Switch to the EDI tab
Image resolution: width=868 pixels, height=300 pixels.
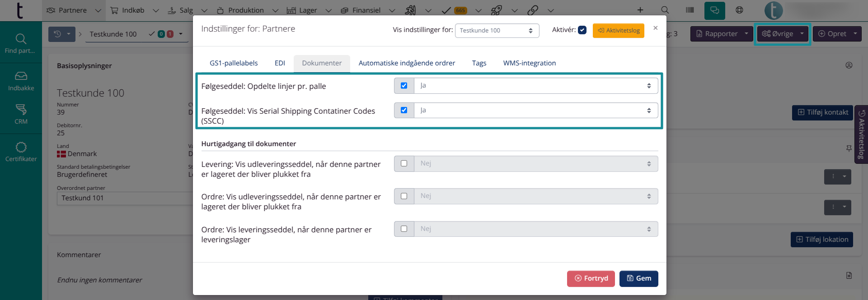click(280, 63)
